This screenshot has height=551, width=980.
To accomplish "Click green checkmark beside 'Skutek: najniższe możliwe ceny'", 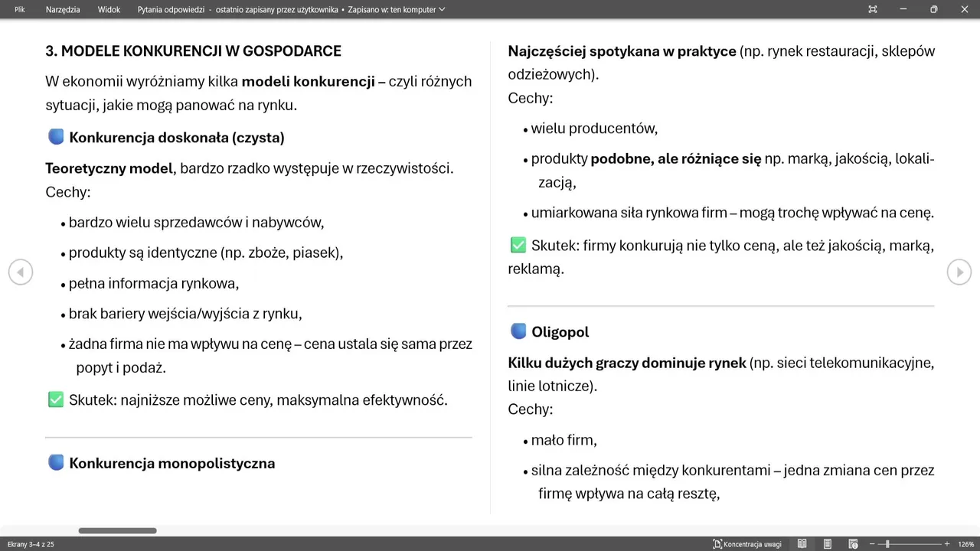I will (x=56, y=399).
